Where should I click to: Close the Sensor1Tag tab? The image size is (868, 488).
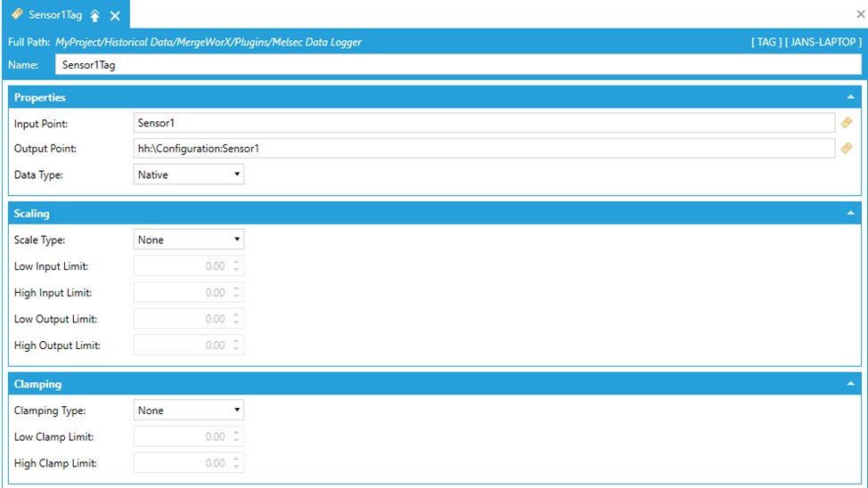pyautogui.click(x=115, y=15)
